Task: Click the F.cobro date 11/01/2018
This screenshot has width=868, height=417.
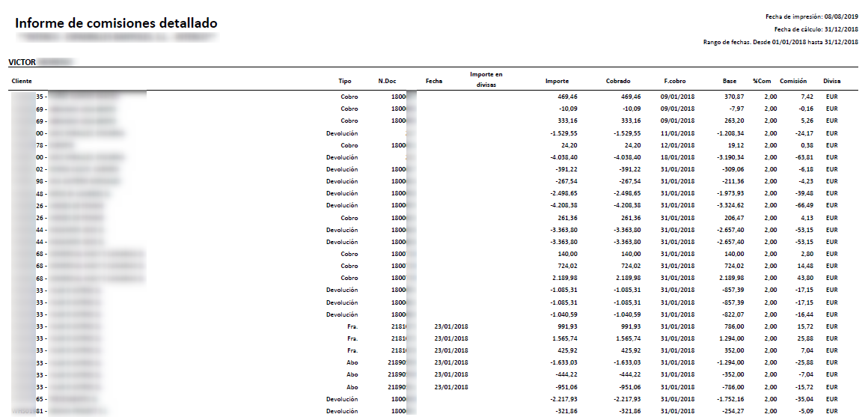Action: coord(678,133)
